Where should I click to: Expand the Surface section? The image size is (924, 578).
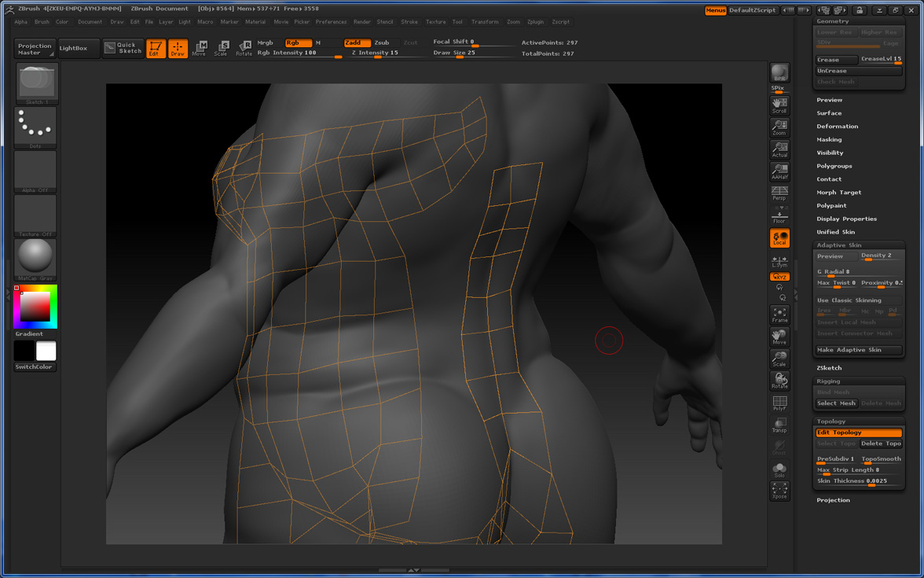pos(828,113)
